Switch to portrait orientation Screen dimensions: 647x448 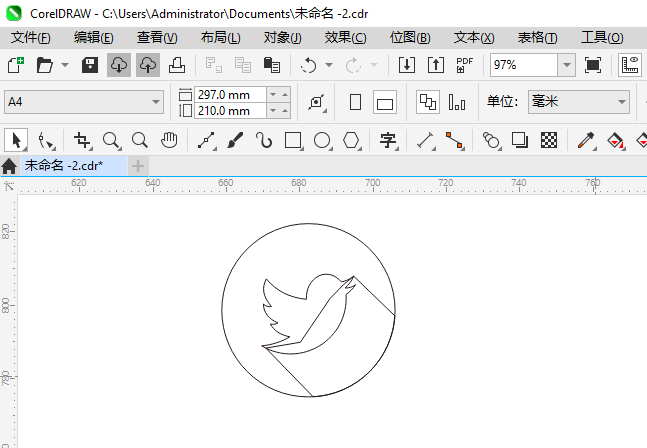(x=355, y=102)
